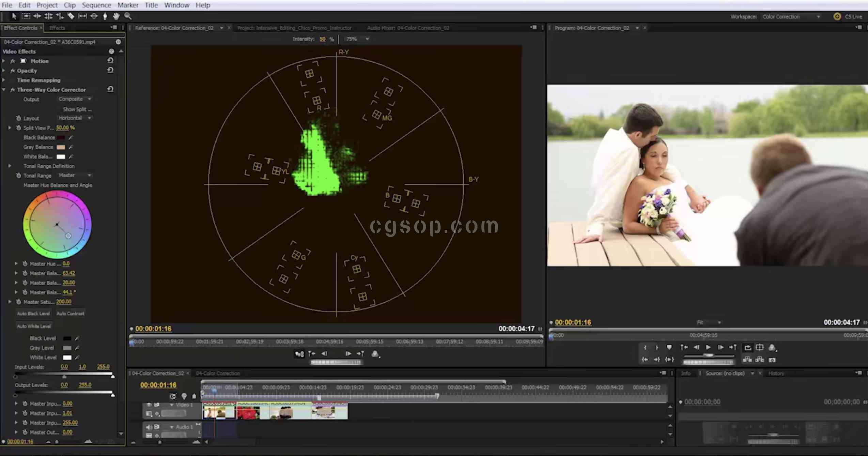Toggle the fx switch for Opacity
This screenshot has width=868, height=456.
pyautogui.click(x=13, y=71)
